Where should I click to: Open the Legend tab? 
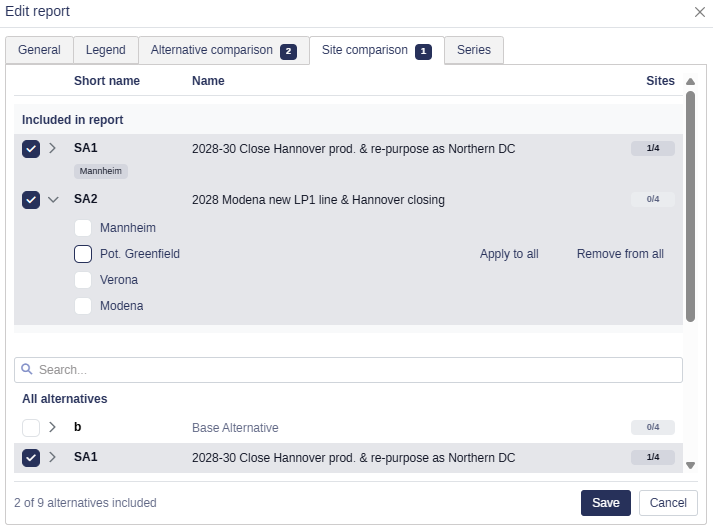click(x=105, y=50)
